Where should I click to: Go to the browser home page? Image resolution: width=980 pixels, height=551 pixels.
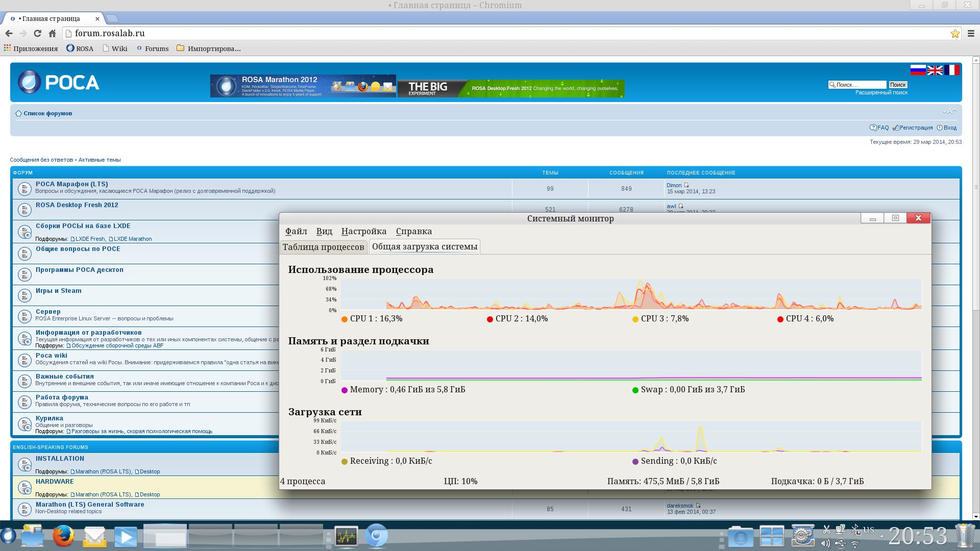point(52,33)
